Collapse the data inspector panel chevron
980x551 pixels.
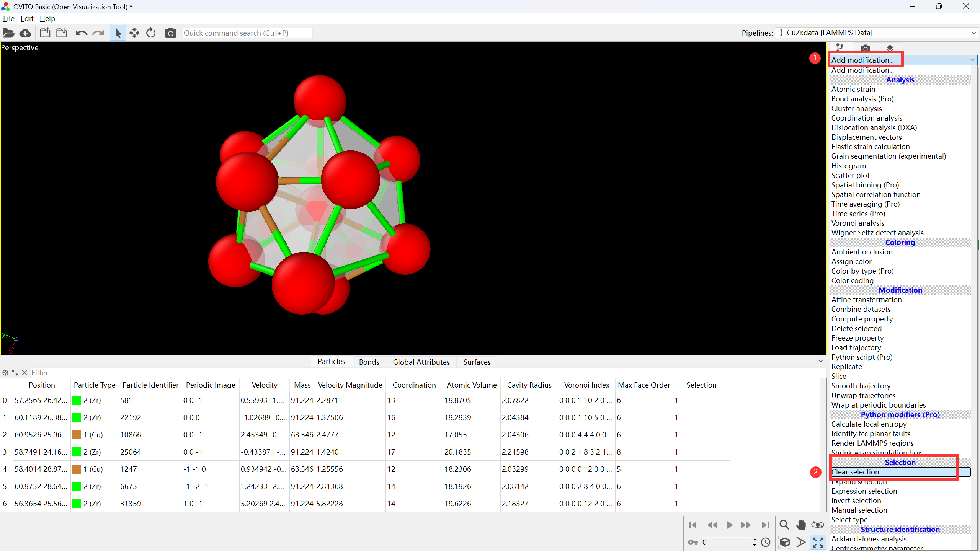(820, 361)
